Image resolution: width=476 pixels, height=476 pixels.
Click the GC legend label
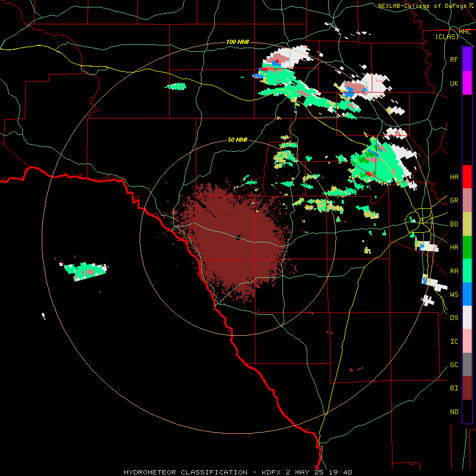click(x=454, y=365)
